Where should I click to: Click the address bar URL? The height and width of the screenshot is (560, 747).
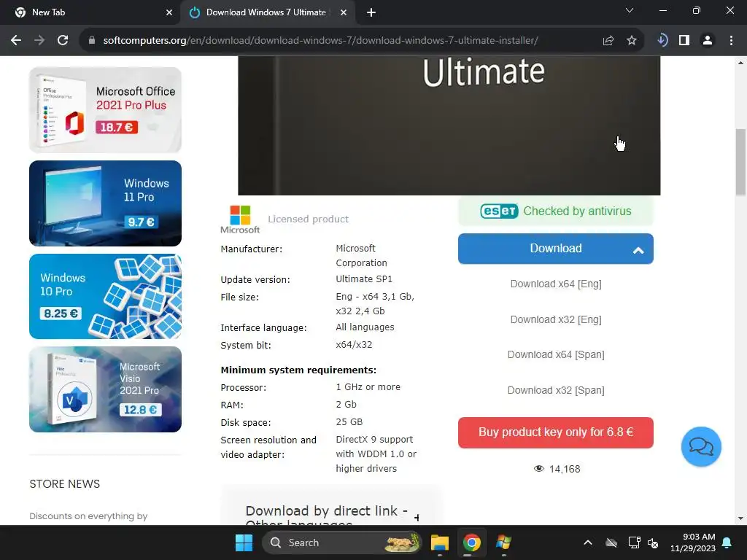pyautogui.click(x=321, y=41)
